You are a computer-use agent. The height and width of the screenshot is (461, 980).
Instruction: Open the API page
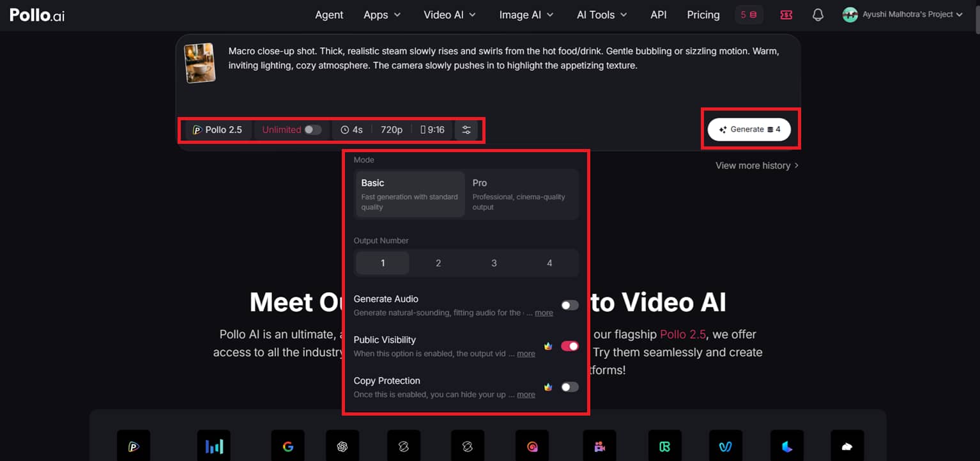point(659,15)
